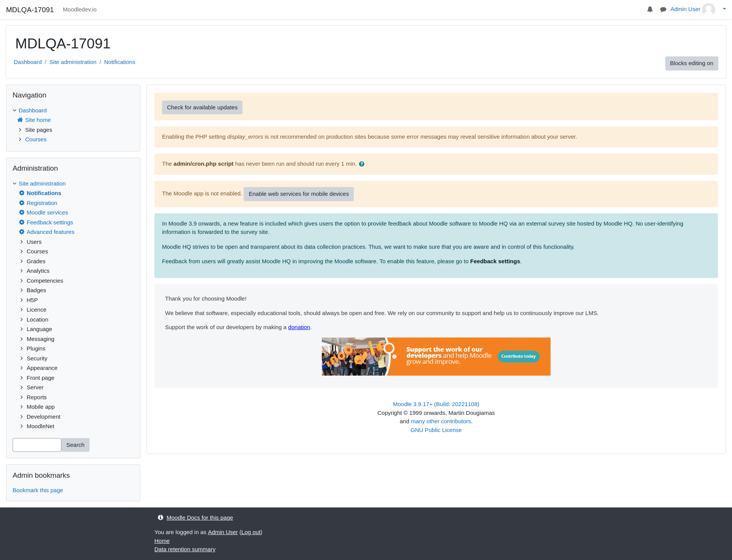
Task: Open Competencies in administration tree
Action: pyautogui.click(x=45, y=281)
